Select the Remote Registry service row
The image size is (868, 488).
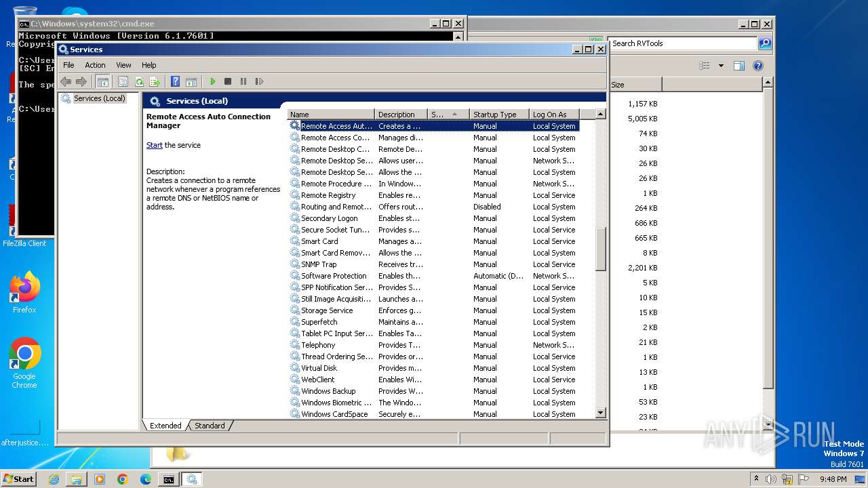[x=434, y=195]
